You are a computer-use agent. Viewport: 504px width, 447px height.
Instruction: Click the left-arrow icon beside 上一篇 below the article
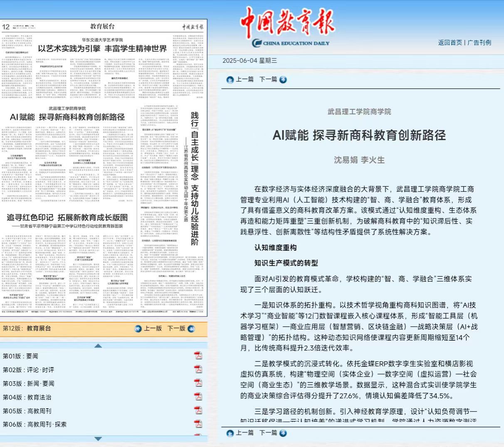[230, 433]
